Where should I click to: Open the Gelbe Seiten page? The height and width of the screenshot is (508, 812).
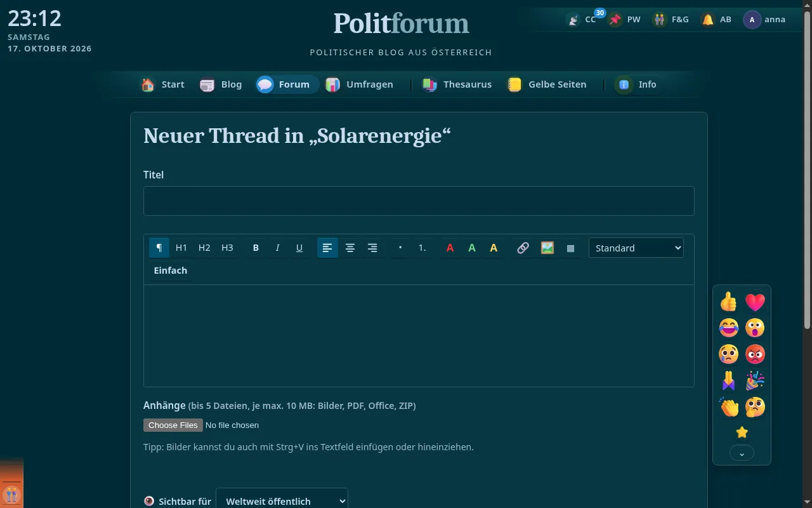pos(547,84)
